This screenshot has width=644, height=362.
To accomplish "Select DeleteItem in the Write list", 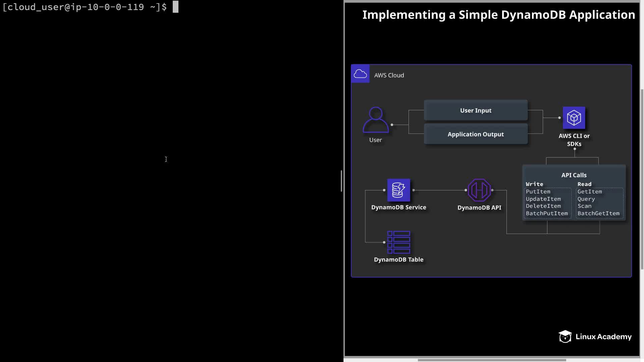I will click(x=543, y=206).
